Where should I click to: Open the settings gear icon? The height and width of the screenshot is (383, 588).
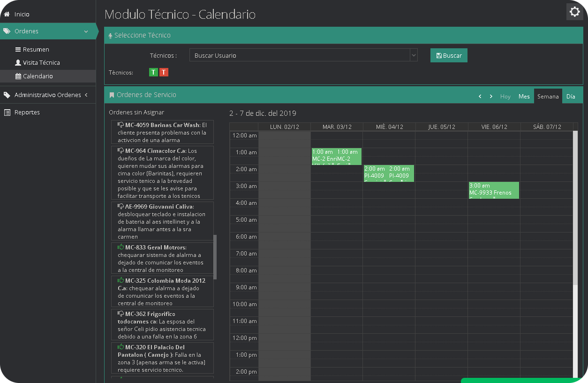574,12
